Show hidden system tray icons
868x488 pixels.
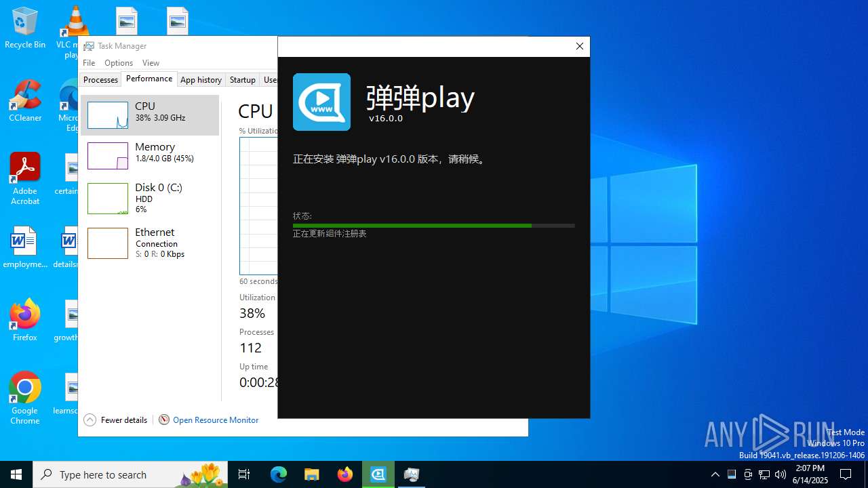coord(715,474)
